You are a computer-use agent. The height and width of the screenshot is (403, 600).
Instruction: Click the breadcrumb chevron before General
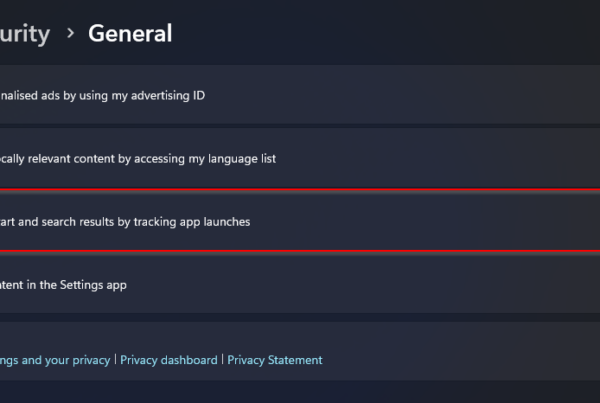click(x=70, y=33)
